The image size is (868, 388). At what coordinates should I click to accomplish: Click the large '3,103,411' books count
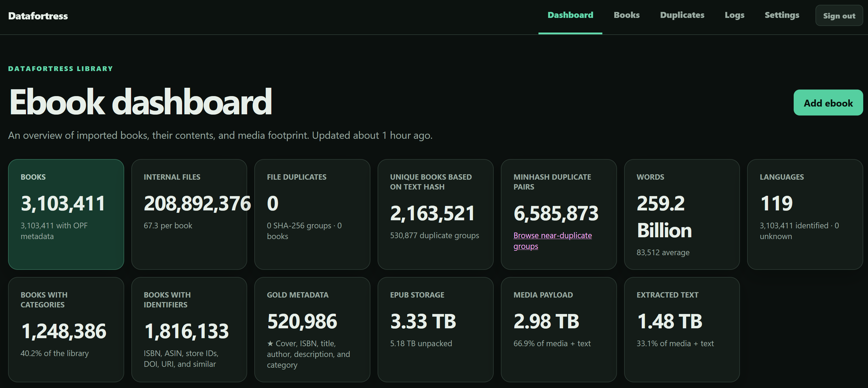pos(63,204)
